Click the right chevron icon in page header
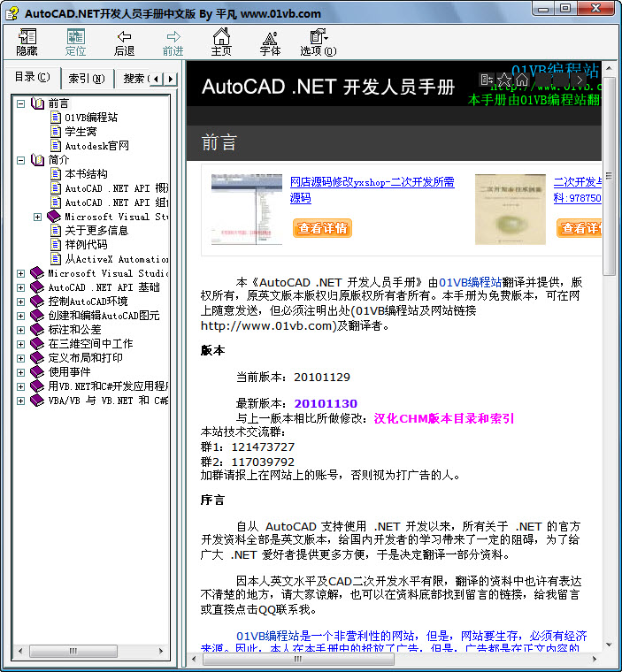The height and width of the screenshot is (672, 622). pos(580,80)
